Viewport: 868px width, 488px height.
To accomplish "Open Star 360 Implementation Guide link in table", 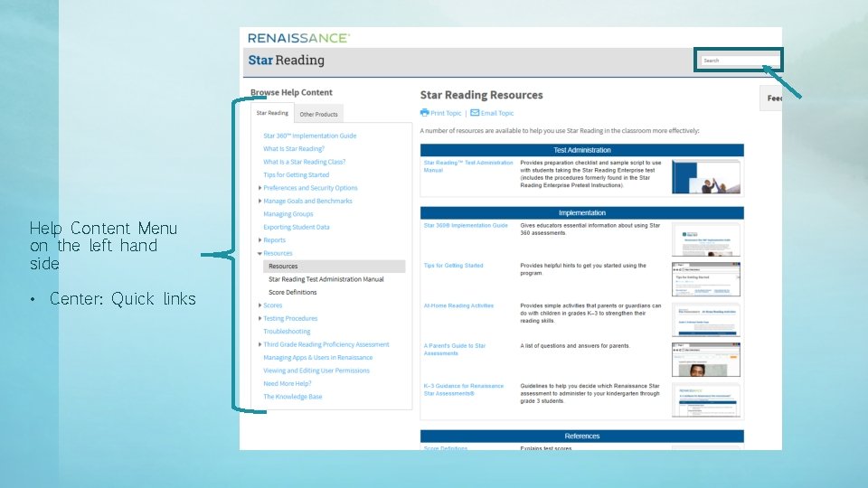I will tap(466, 226).
